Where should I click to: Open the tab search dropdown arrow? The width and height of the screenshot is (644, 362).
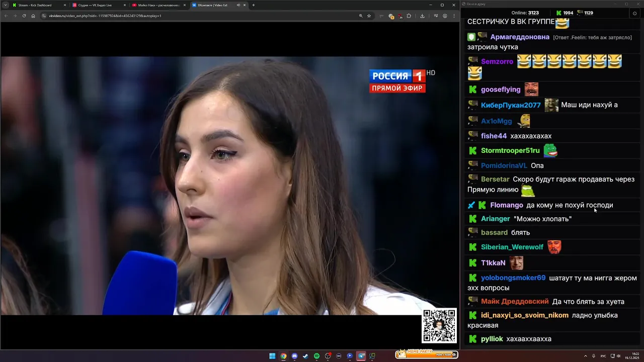coord(5,5)
